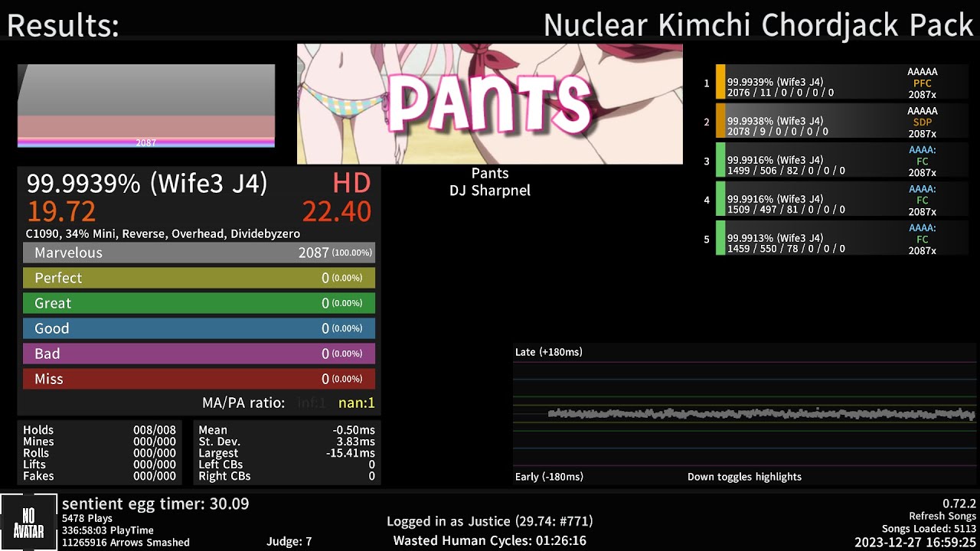Click the Marvelous judgment bar

pyautogui.click(x=199, y=253)
